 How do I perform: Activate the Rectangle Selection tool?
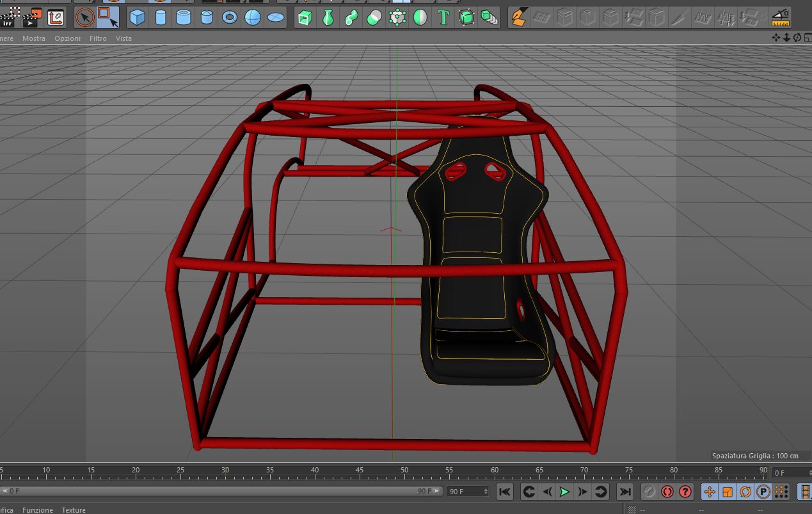coord(108,17)
